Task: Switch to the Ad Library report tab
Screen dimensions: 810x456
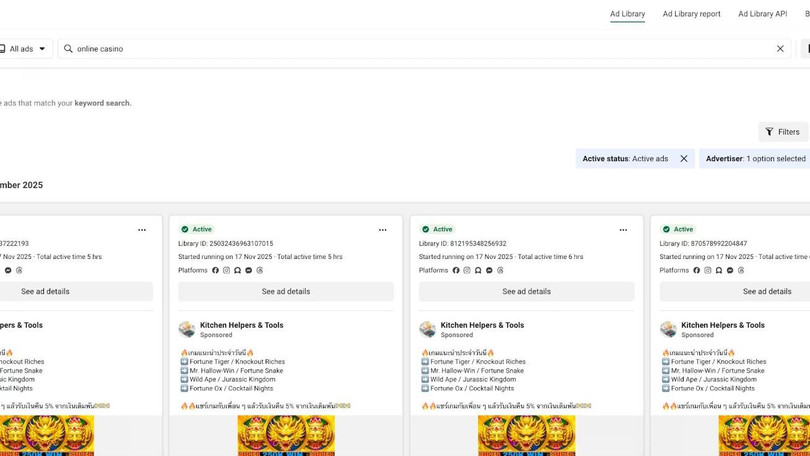Action: pyautogui.click(x=691, y=14)
